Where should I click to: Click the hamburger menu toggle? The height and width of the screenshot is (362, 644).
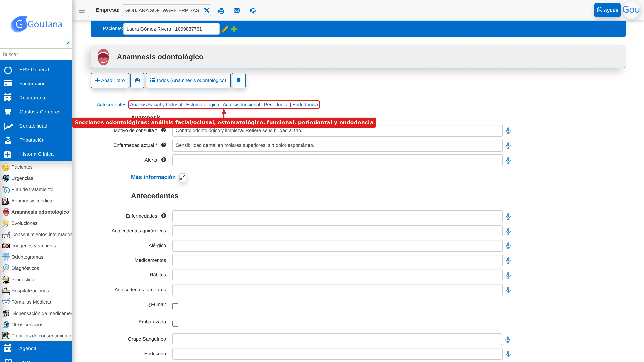pos(82,10)
